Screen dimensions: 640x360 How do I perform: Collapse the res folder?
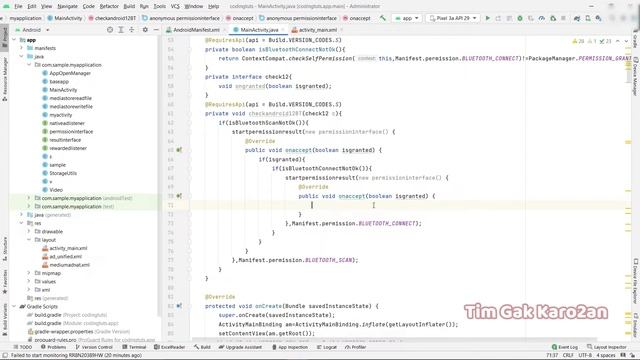point(22,223)
